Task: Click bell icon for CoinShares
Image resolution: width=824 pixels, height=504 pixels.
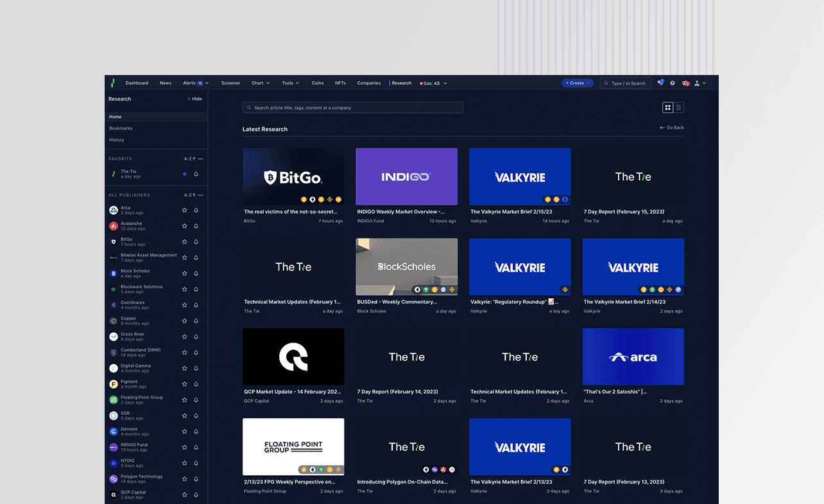Action: pos(196,305)
